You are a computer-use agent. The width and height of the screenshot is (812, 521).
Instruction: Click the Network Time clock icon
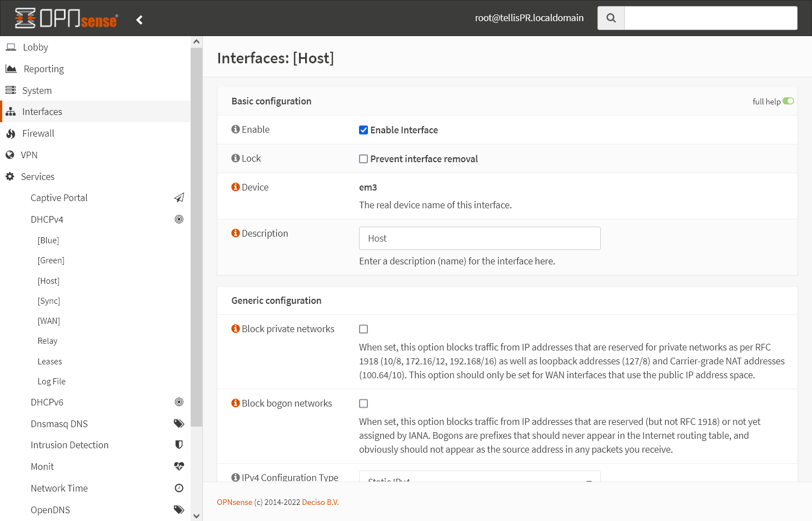coord(179,488)
